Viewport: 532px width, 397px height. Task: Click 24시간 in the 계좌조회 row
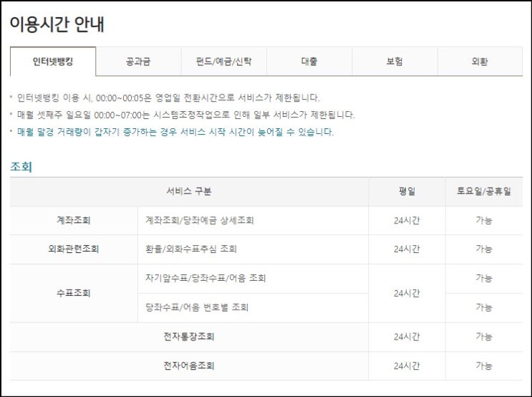407,221
